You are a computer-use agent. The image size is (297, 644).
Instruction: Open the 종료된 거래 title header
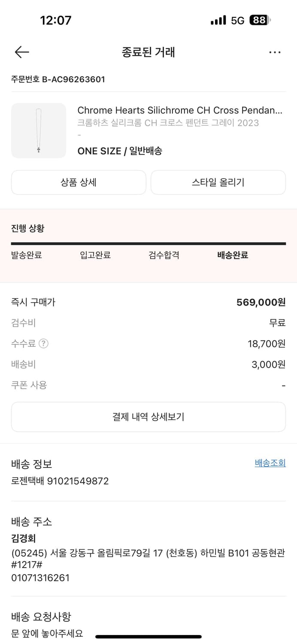click(148, 52)
